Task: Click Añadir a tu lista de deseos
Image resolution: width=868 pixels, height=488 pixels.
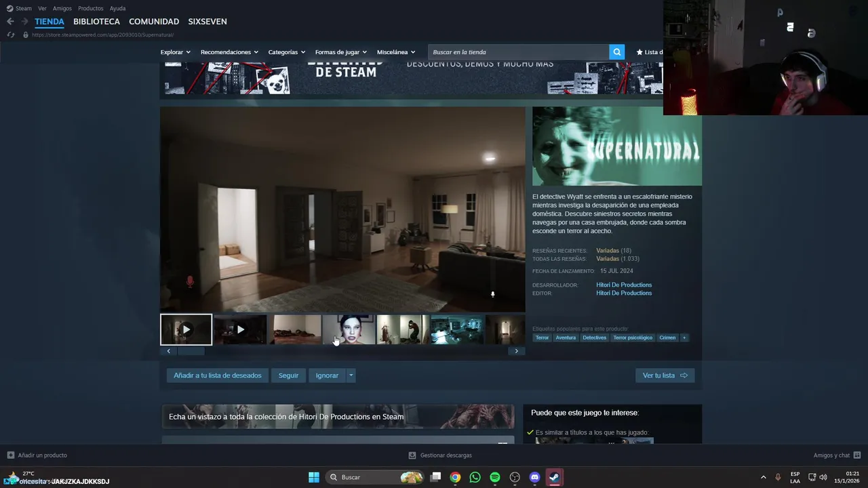Action: [218, 375]
